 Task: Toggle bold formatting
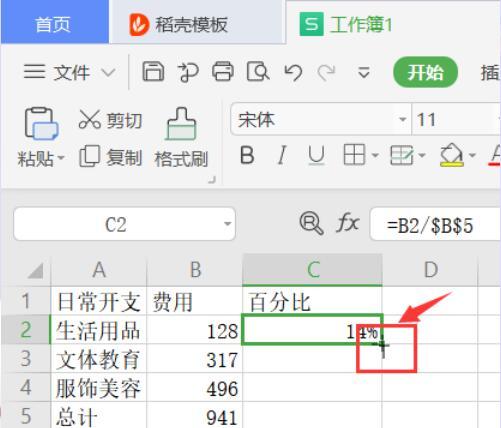[x=247, y=155]
